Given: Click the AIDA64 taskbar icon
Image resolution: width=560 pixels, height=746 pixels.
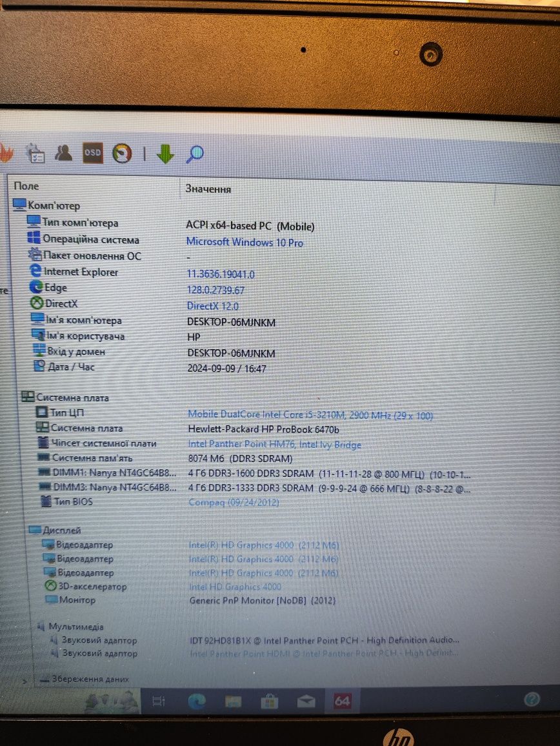Looking at the screenshot, I should (x=342, y=701).
